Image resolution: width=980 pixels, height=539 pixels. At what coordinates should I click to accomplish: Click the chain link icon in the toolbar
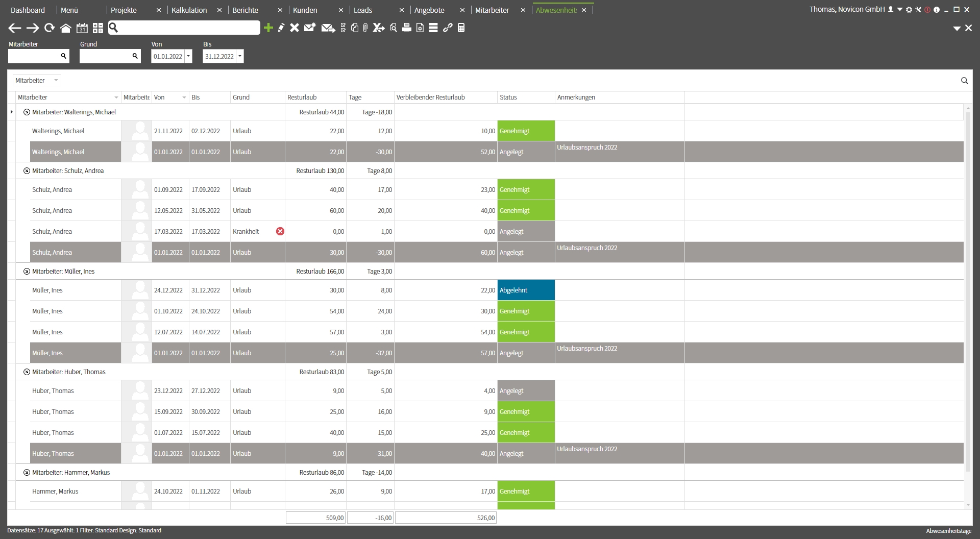(448, 28)
